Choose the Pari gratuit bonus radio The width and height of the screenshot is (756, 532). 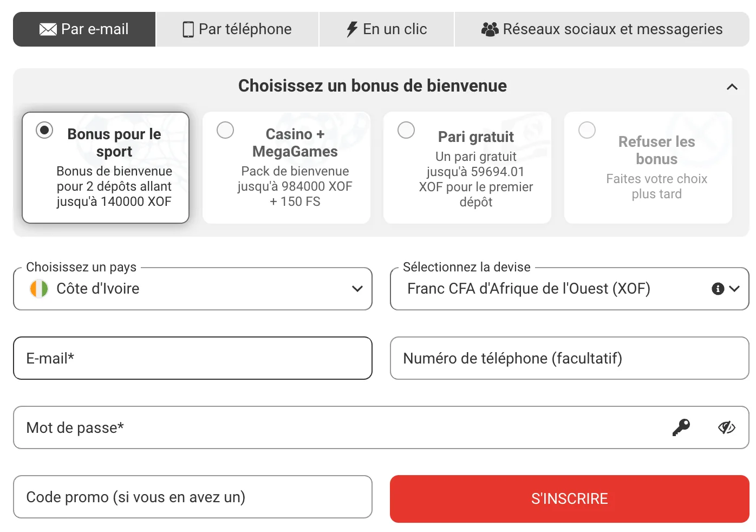(x=406, y=130)
